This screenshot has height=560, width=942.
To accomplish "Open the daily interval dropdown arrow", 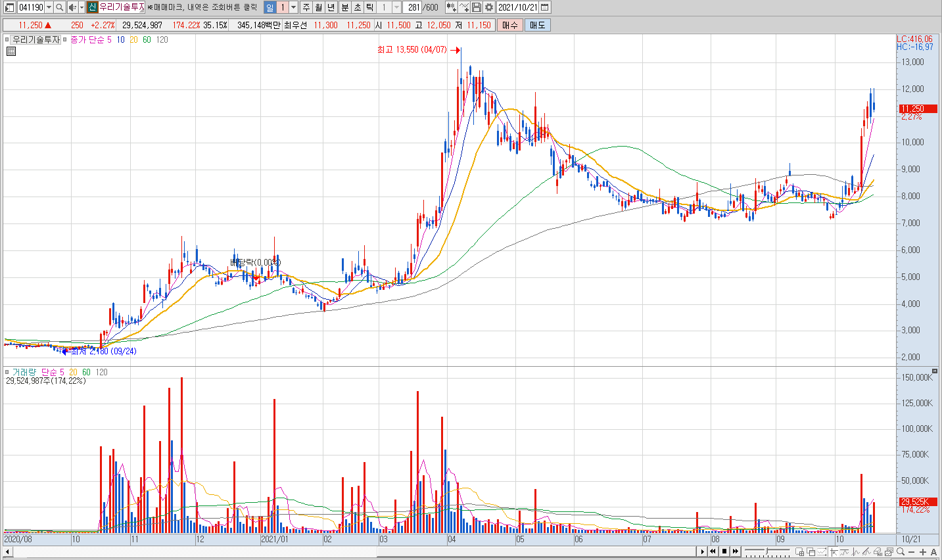I will pos(293,7).
